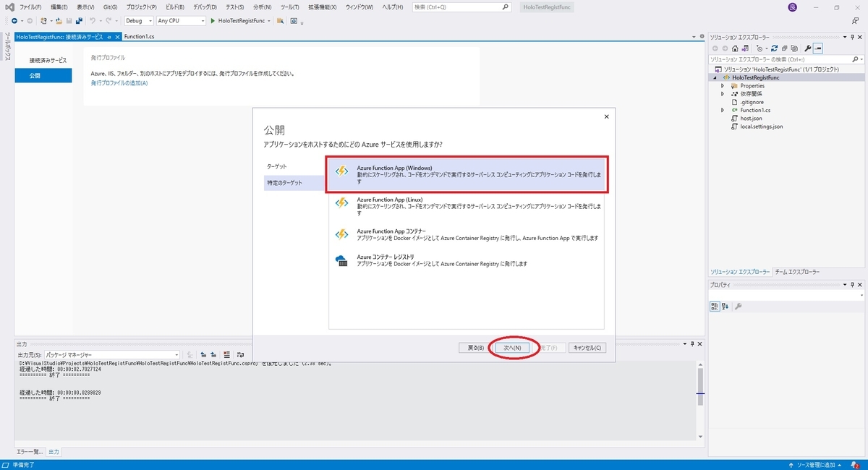
Task: Pin the Output panel (auto hide)
Action: click(x=692, y=344)
